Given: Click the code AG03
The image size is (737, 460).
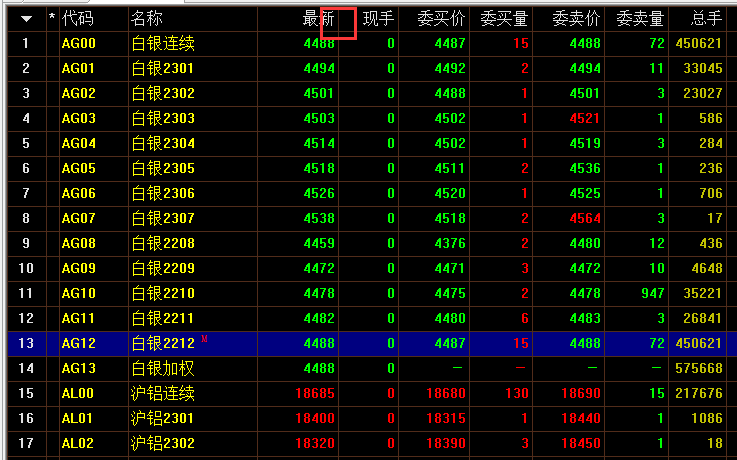Looking at the screenshot, I should (78, 118).
